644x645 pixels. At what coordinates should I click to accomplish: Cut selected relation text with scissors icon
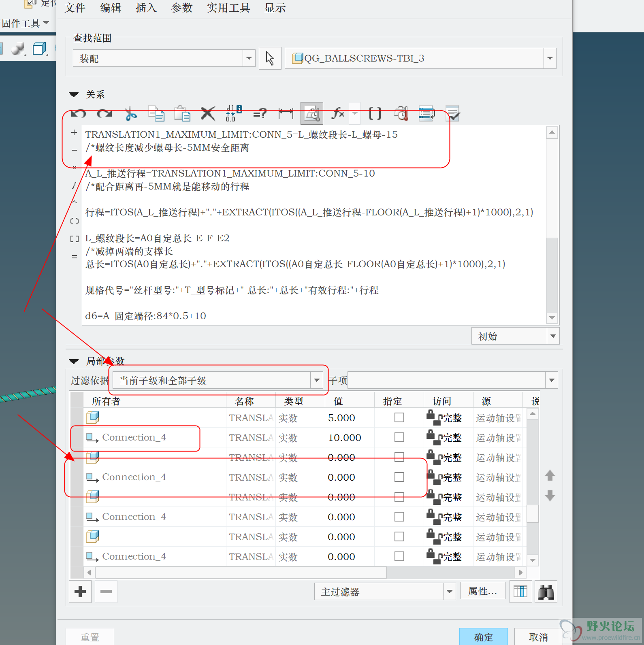(x=130, y=114)
